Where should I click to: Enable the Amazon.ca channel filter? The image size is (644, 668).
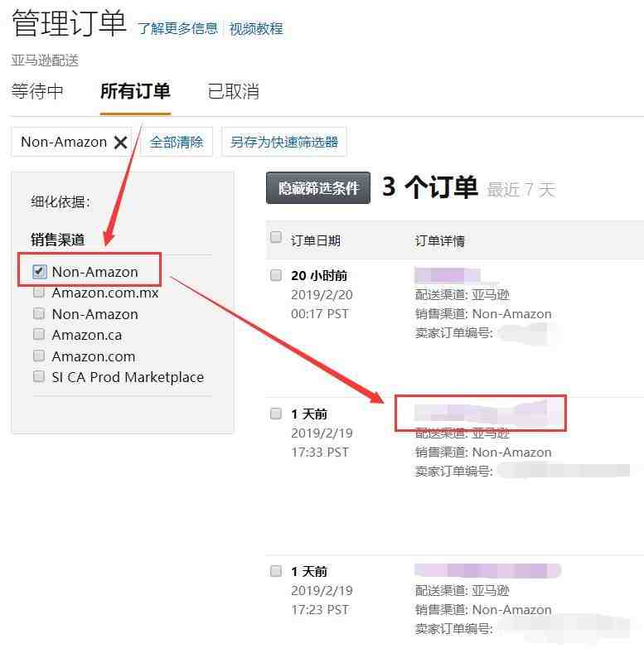39,335
